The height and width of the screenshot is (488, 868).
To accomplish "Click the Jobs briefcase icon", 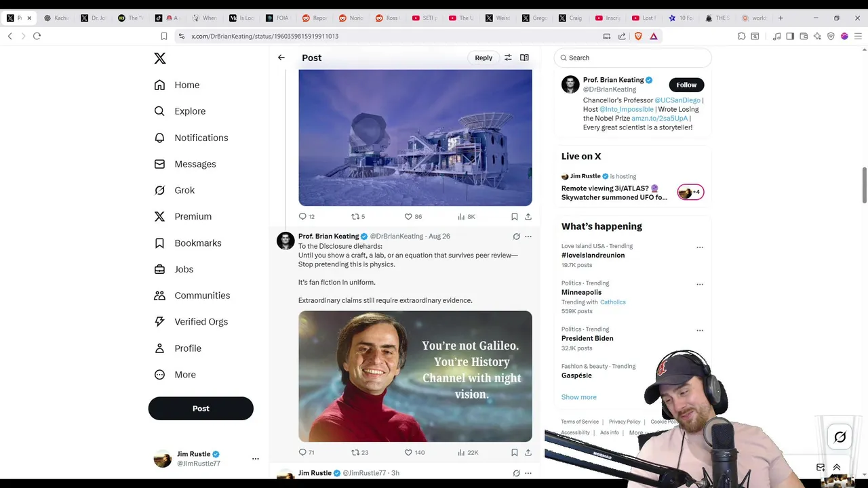I will pos(159,269).
